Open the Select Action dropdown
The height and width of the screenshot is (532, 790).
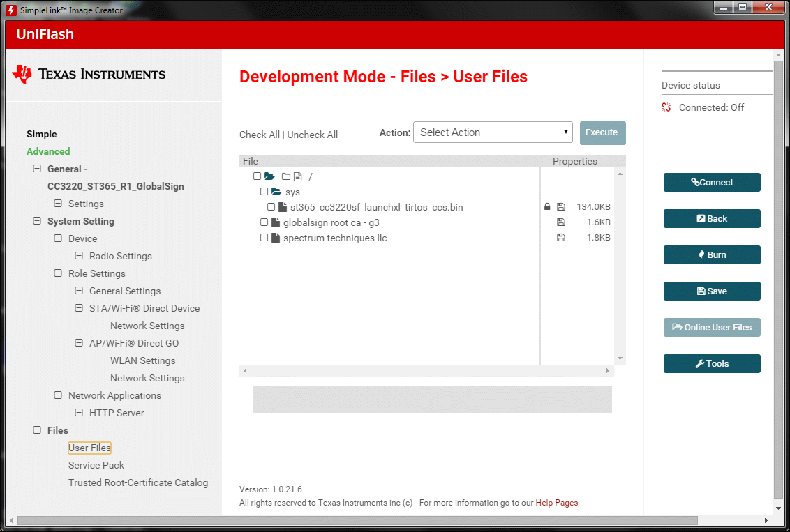coord(493,132)
